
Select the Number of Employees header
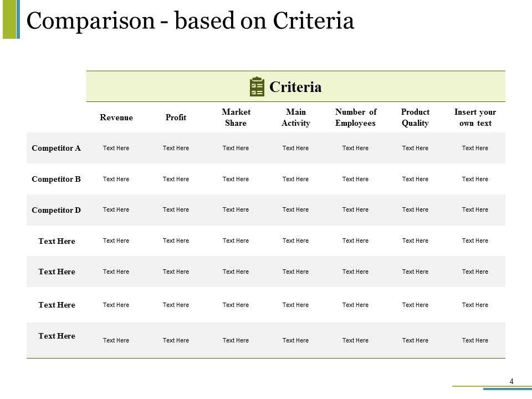coord(355,117)
